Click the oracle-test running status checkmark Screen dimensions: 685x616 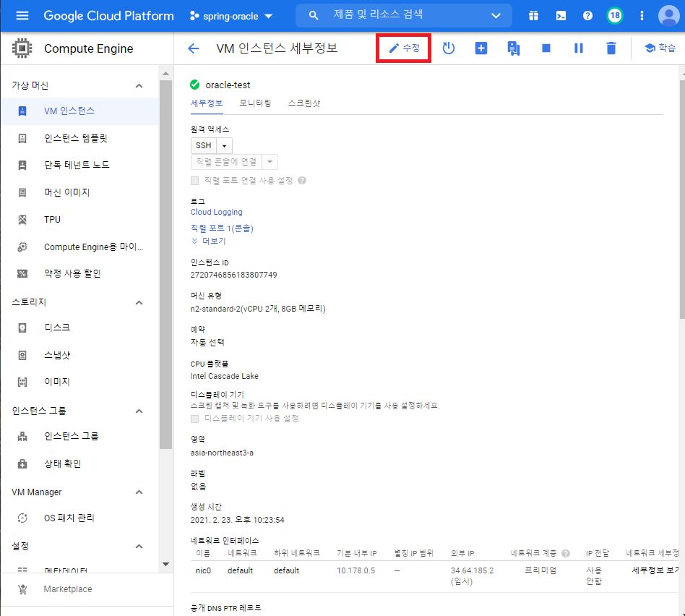(195, 85)
